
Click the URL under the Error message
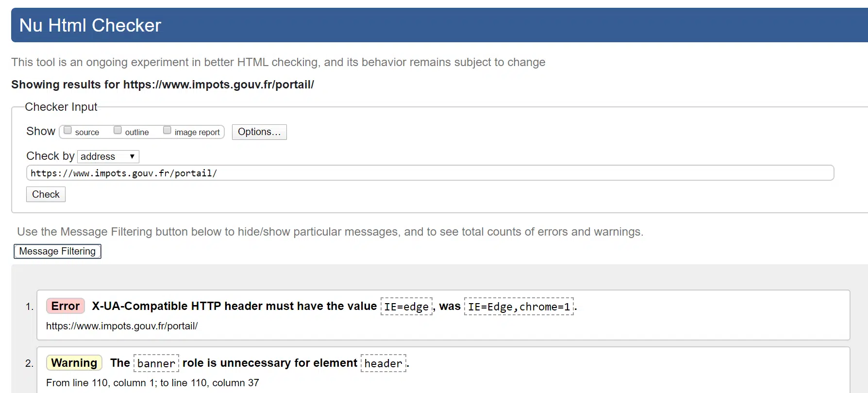122,326
